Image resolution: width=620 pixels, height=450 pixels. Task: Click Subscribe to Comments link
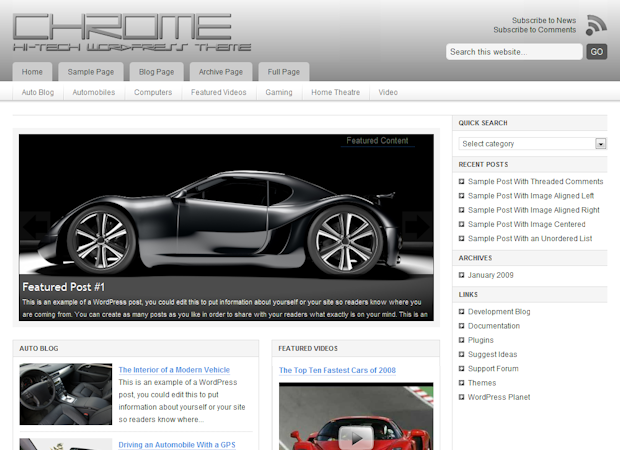(535, 30)
